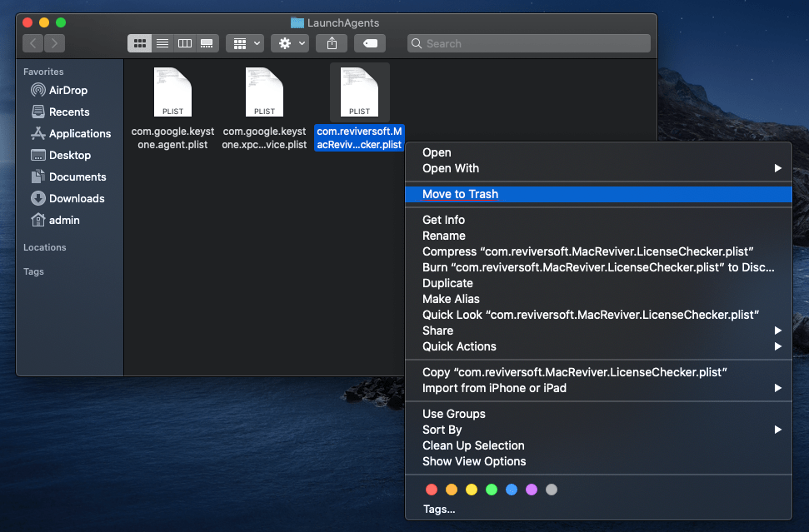The image size is (809, 532).
Task: Click the Locations sidebar heading
Action: coord(45,247)
